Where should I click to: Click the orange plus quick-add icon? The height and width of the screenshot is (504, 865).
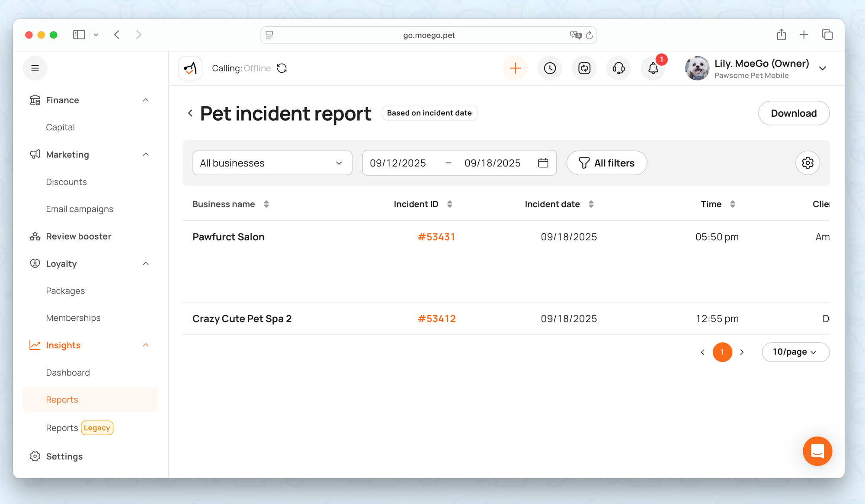pyautogui.click(x=515, y=68)
